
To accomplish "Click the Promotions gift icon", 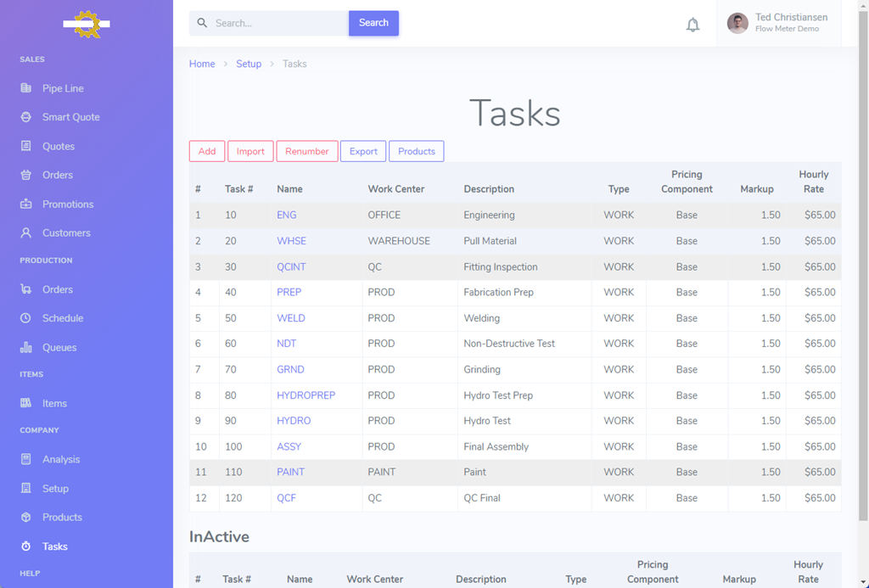I will (x=26, y=204).
